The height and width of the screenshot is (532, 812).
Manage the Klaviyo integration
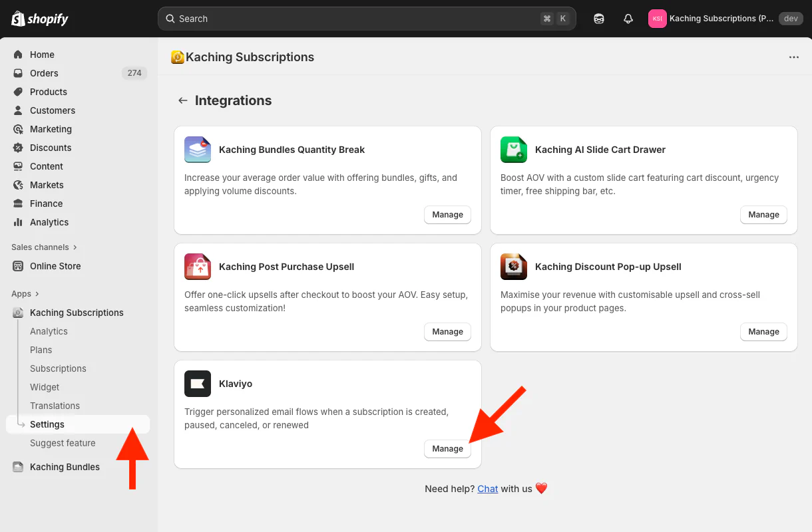447,449
